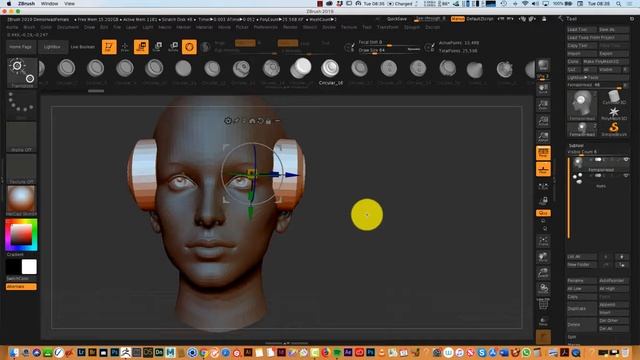Toggle the Qxyz rotation button
640x360 pixels.
(x=543, y=213)
